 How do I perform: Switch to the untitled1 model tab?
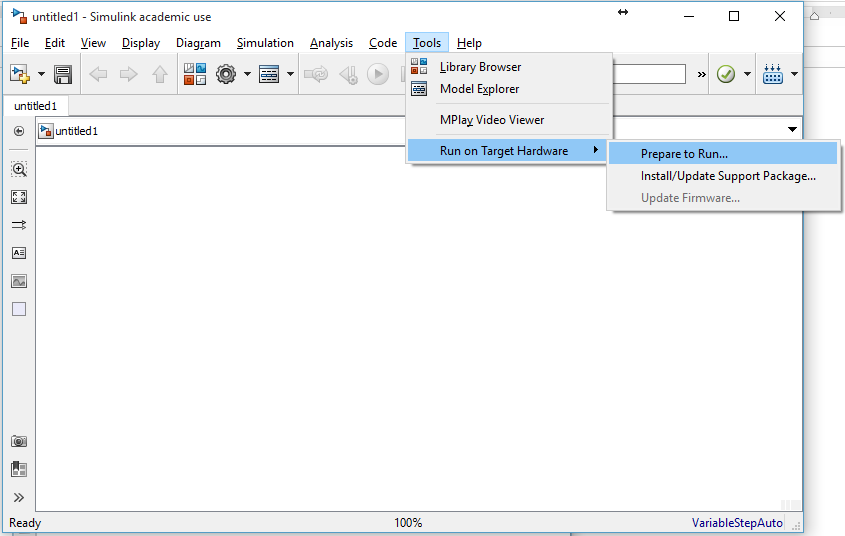pos(35,106)
